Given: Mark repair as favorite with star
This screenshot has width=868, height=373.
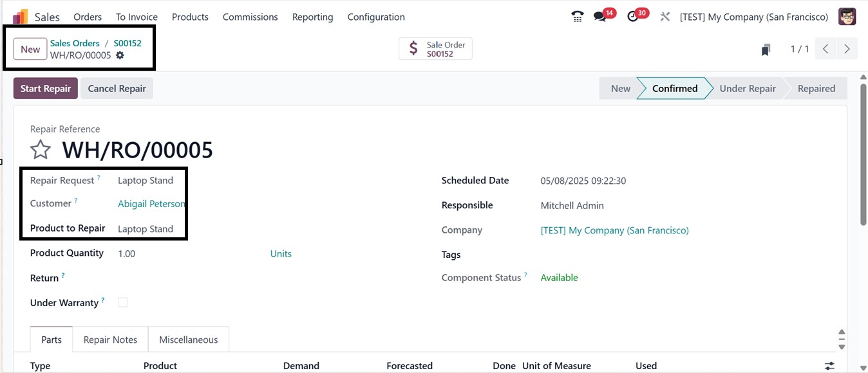Looking at the screenshot, I should point(41,150).
